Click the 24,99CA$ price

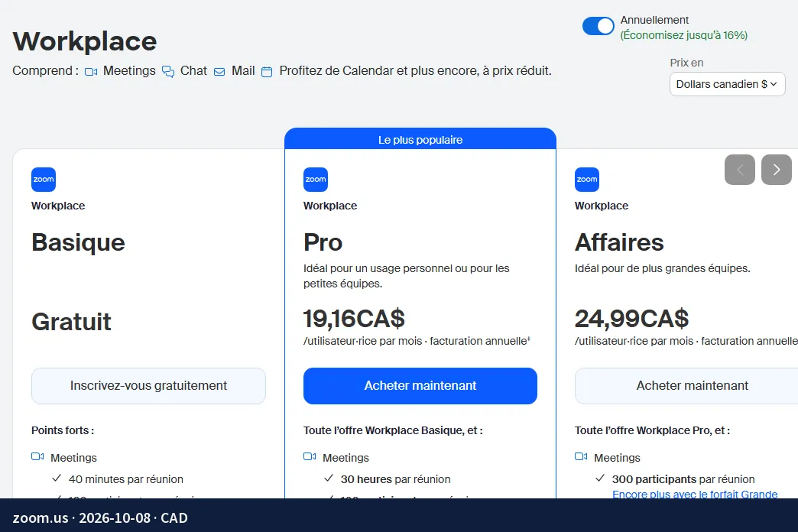[x=631, y=319]
